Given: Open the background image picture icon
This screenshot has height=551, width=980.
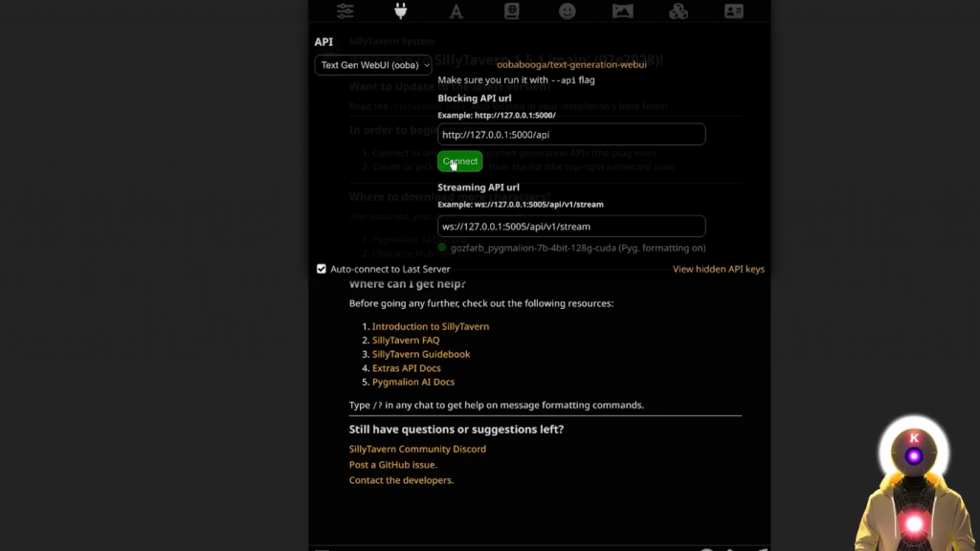Looking at the screenshot, I should tap(622, 11).
